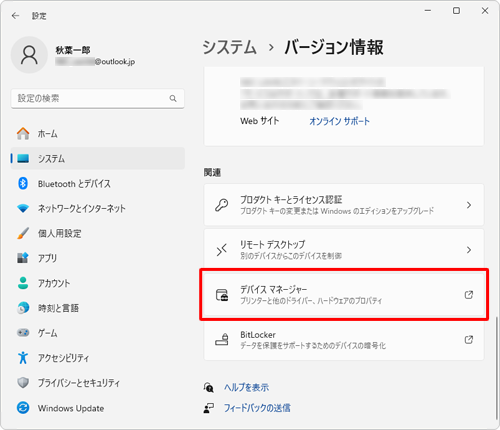
Task: Click the 個人用設定 paintbrush icon
Action: point(23,233)
